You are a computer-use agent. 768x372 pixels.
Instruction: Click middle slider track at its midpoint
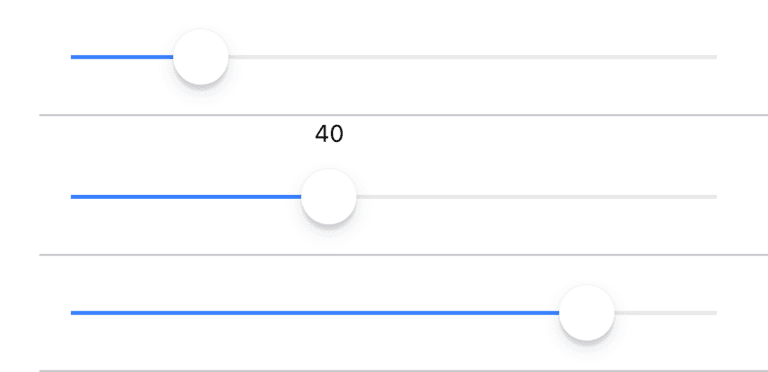point(394,197)
